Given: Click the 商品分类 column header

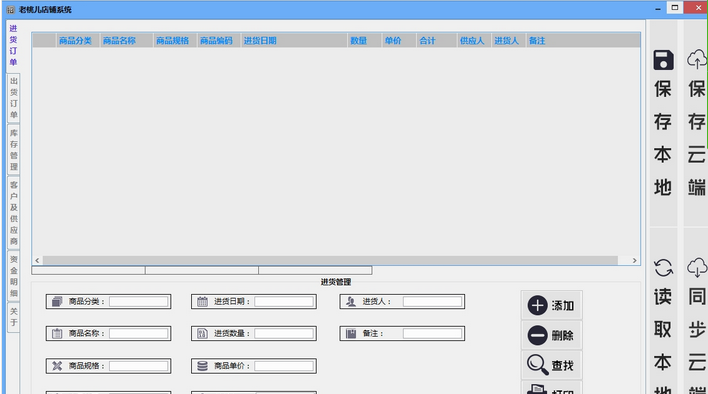Looking at the screenshot, I should [x=75, y=41].
